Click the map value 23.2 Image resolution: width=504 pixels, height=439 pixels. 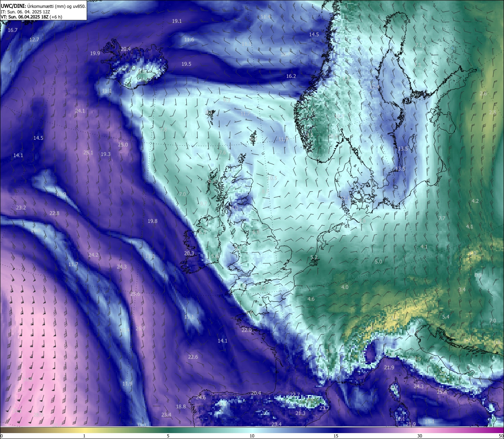tap(21, 207)
